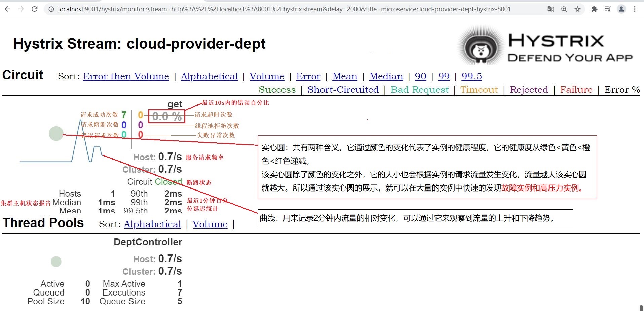Click the Success legend label
This screenshot has height=311, width=644.
point(277,90)
